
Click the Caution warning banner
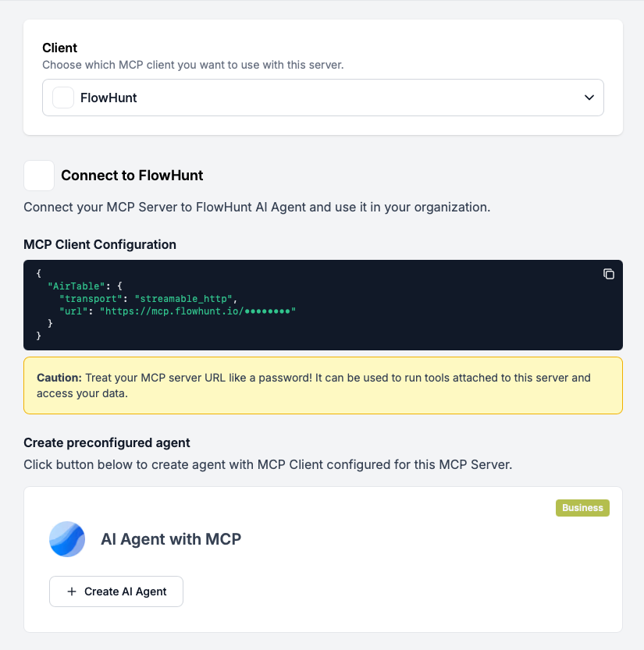[322, 385]
